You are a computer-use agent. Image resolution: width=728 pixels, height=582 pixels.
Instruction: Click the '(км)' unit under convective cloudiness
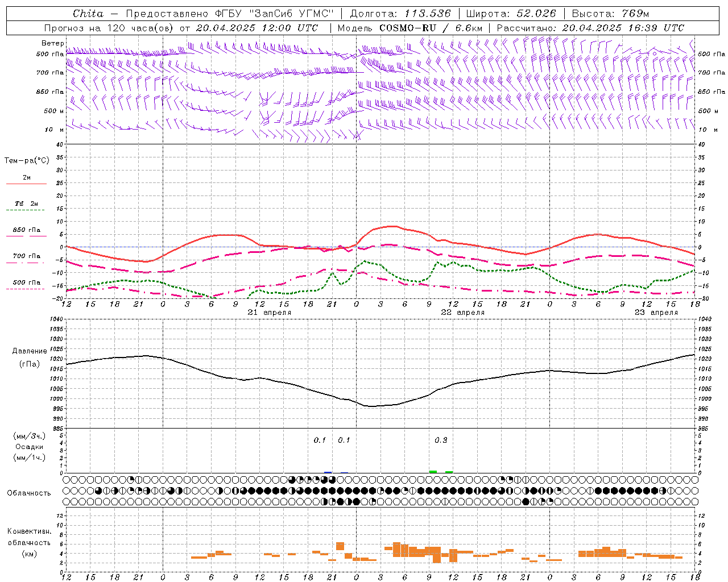(29, 554)
